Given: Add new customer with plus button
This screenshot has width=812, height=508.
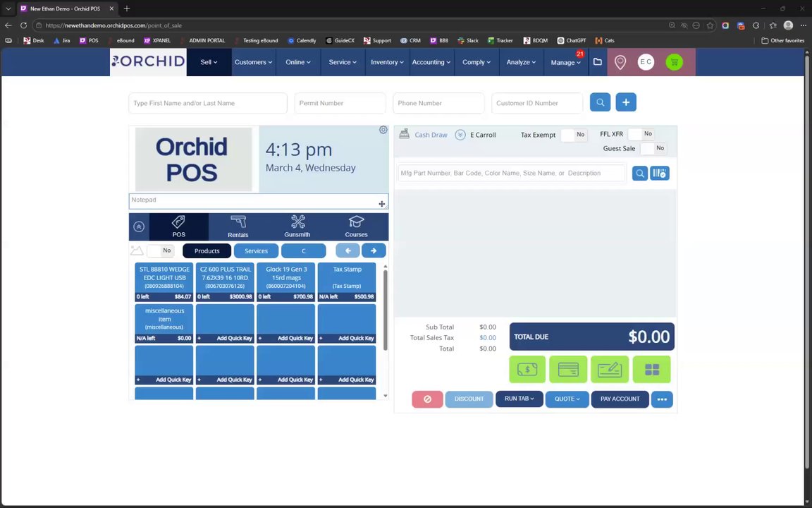Looking at the screenshot, I should coord(626,102).
